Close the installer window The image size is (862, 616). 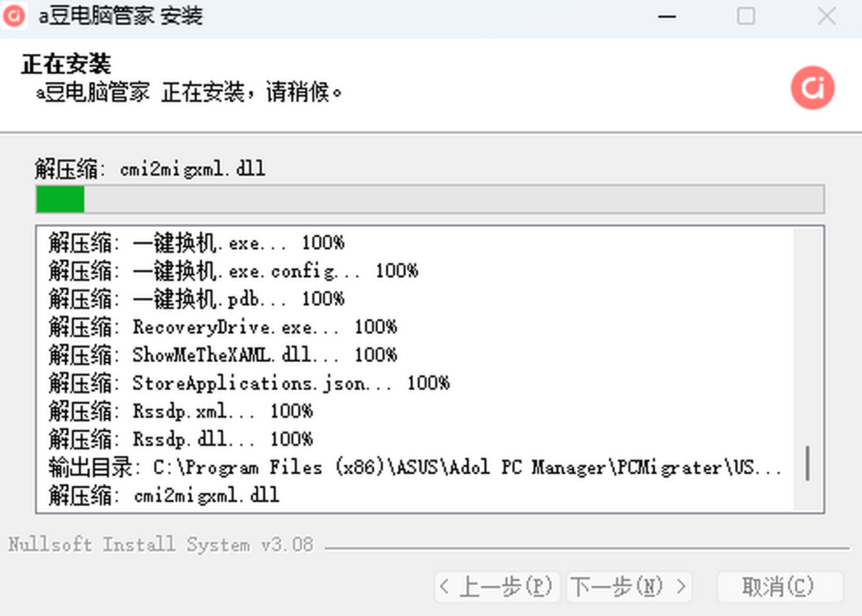click(827, 16)
